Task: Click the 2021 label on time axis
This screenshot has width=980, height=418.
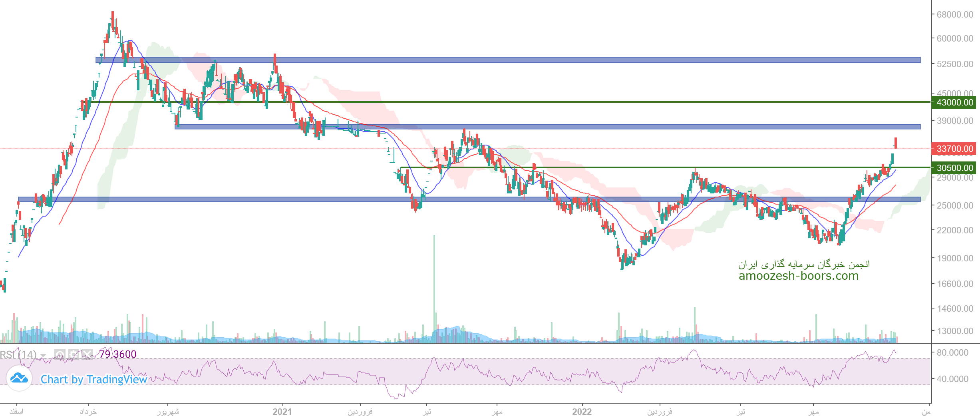Action: 282,412
